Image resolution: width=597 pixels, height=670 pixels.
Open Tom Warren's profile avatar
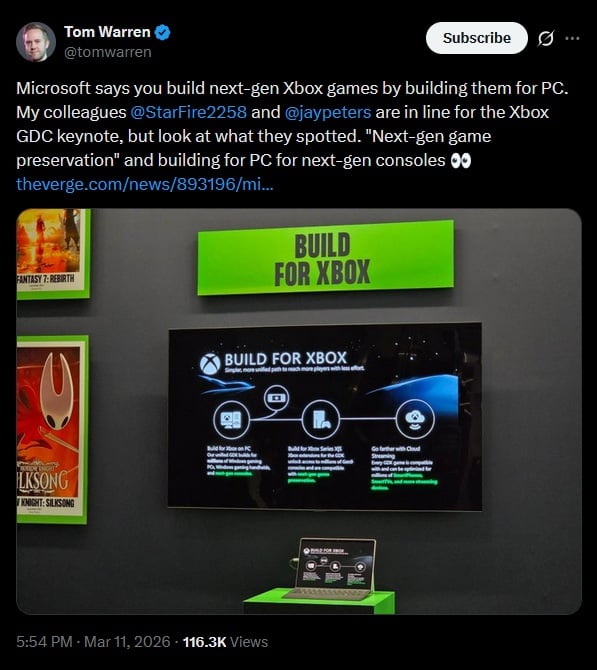(x=36, y=42)
